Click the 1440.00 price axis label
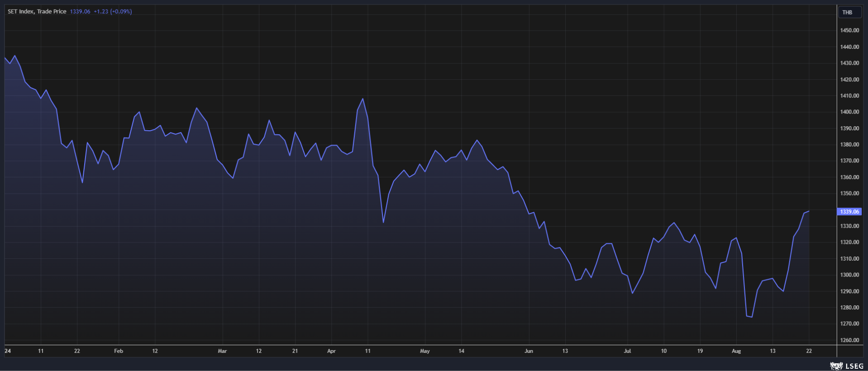The image size is (868, 371). coord(849,47)
